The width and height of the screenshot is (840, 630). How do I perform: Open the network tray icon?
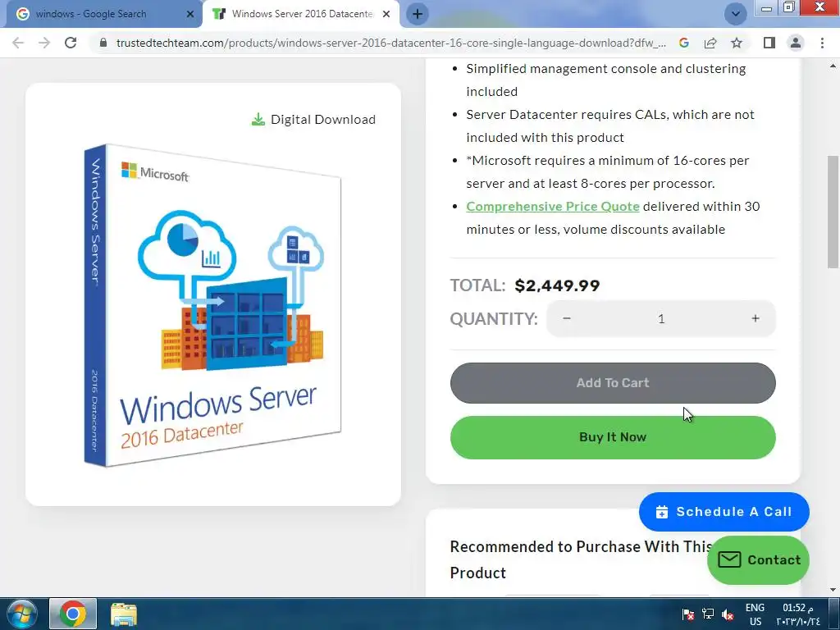(708, 614)
